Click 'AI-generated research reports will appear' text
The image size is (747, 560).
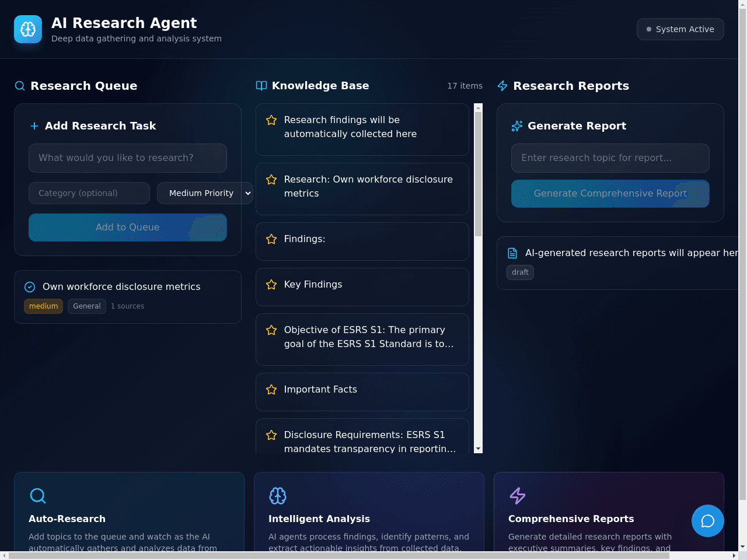tap(631, 253)
